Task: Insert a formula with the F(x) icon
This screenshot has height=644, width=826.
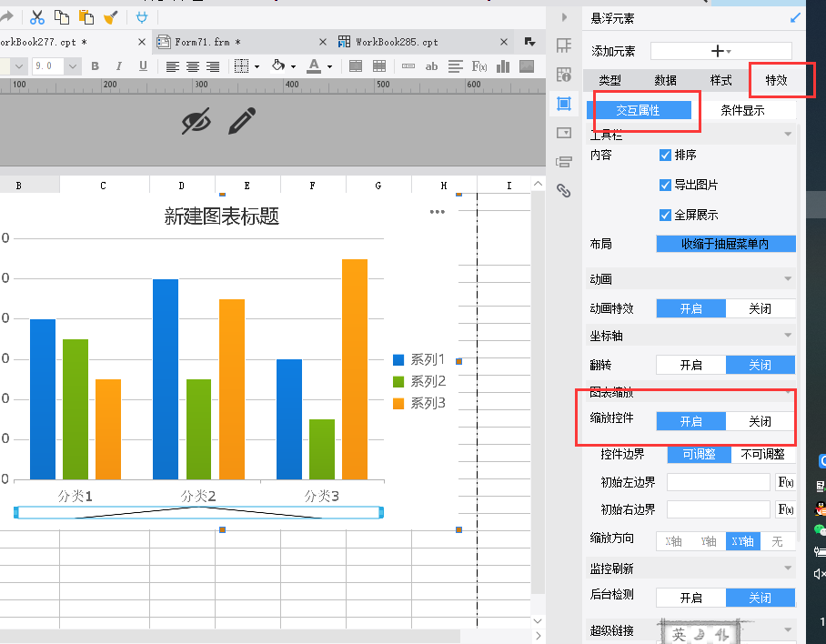Action: coord(479,65)
